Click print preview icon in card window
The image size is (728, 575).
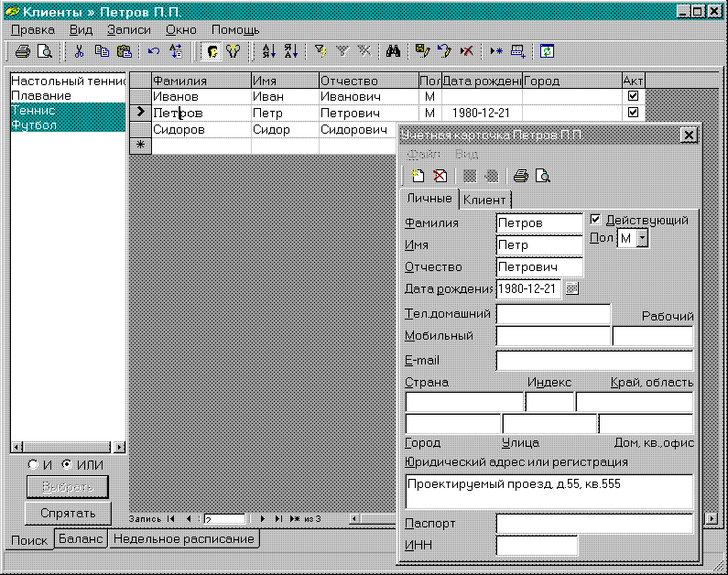click(x=543, y=176)
